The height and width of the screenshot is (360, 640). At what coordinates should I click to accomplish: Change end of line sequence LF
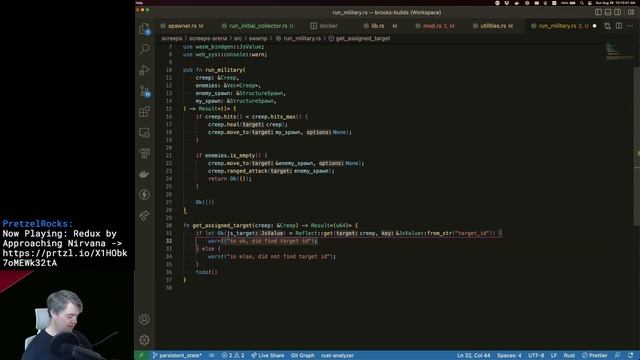(554, 356)
